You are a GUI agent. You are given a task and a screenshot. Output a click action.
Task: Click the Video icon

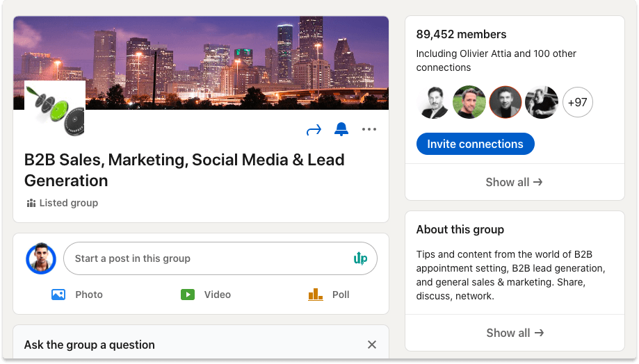188,295
